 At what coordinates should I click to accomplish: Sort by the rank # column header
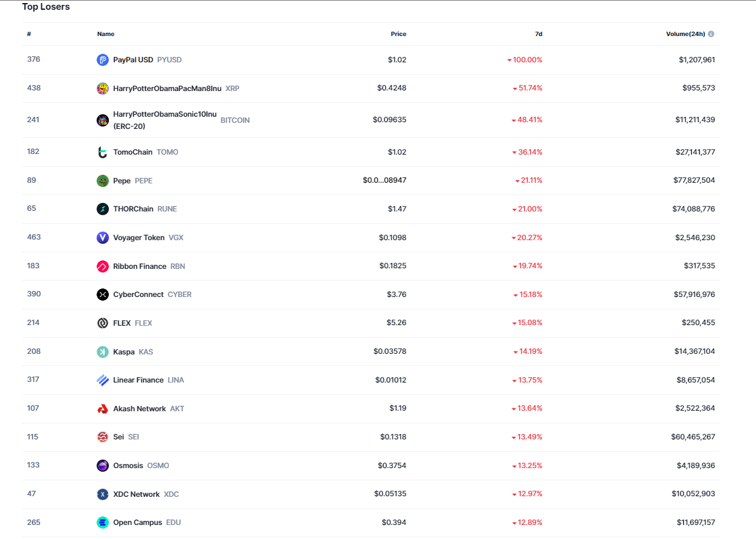29,34
